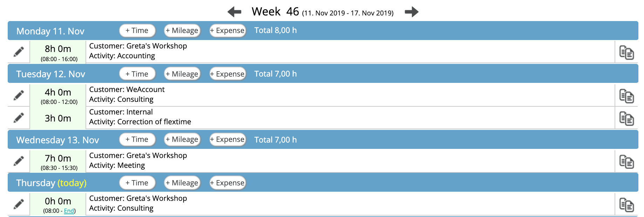This screenshot has width=644, height=217.
Task: Edit the WeAccount Consulting entry pencil
Action: (x=19, y=95)
